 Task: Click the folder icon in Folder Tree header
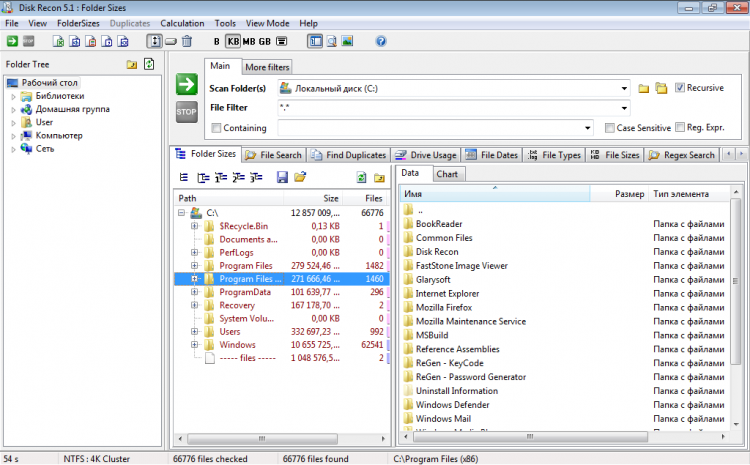(132, 64)
